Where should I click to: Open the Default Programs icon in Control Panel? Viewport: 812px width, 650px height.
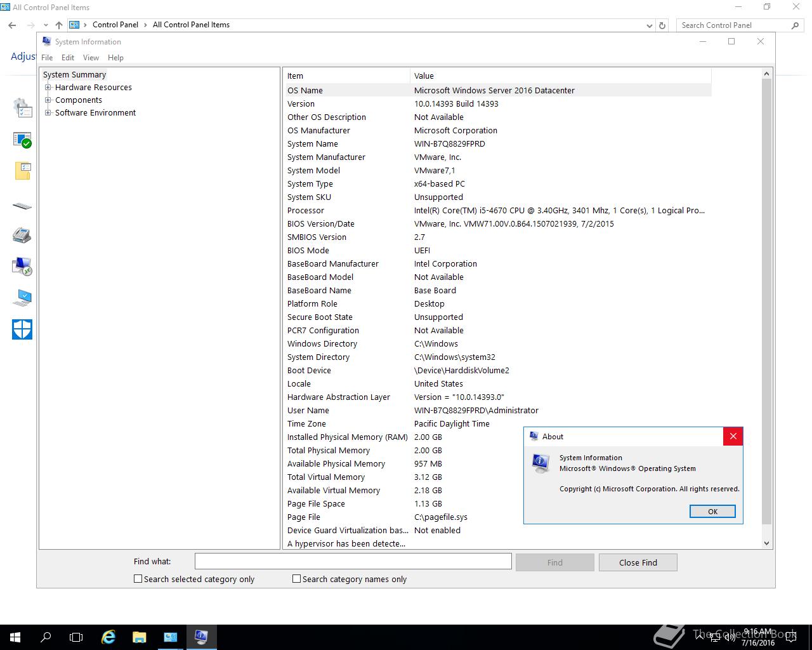coord(22,140)
